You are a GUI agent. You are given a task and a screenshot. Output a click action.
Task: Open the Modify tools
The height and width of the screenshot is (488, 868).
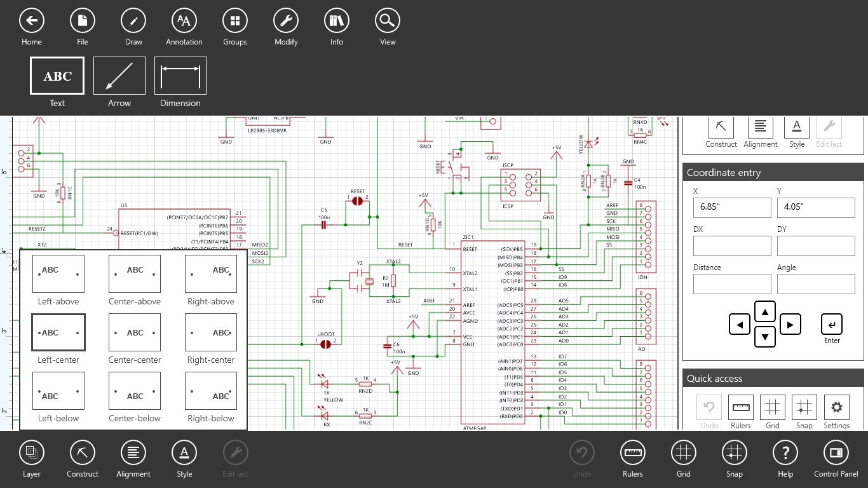pos(285,21)
